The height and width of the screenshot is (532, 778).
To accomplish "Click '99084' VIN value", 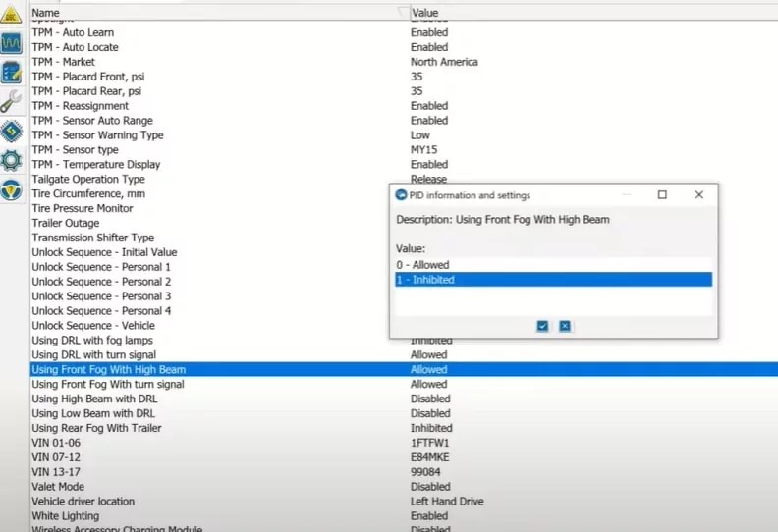I will (x=425, y=472).
